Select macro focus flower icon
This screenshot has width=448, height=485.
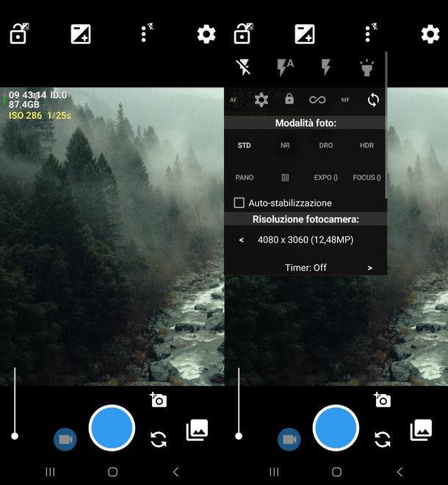[x=261, y=100]
